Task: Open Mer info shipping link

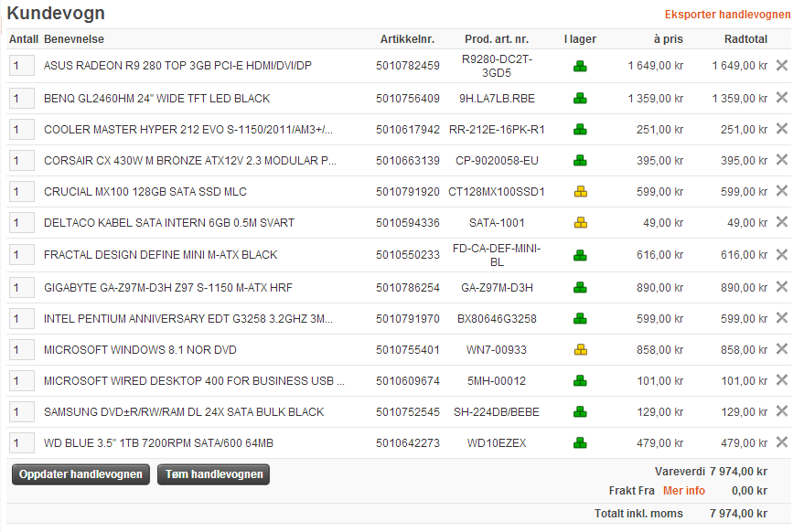Action: [684, 491]
